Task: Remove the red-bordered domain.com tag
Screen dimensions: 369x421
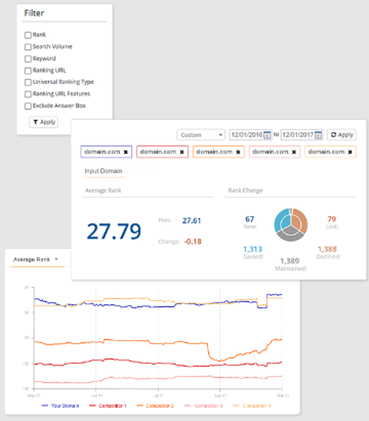Action: [182, 152]
